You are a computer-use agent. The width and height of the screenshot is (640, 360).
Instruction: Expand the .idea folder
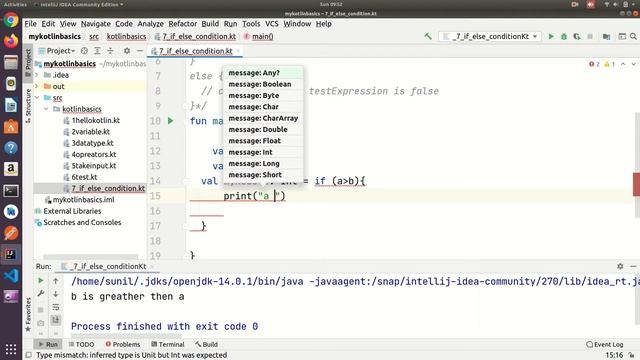[37, 75]
